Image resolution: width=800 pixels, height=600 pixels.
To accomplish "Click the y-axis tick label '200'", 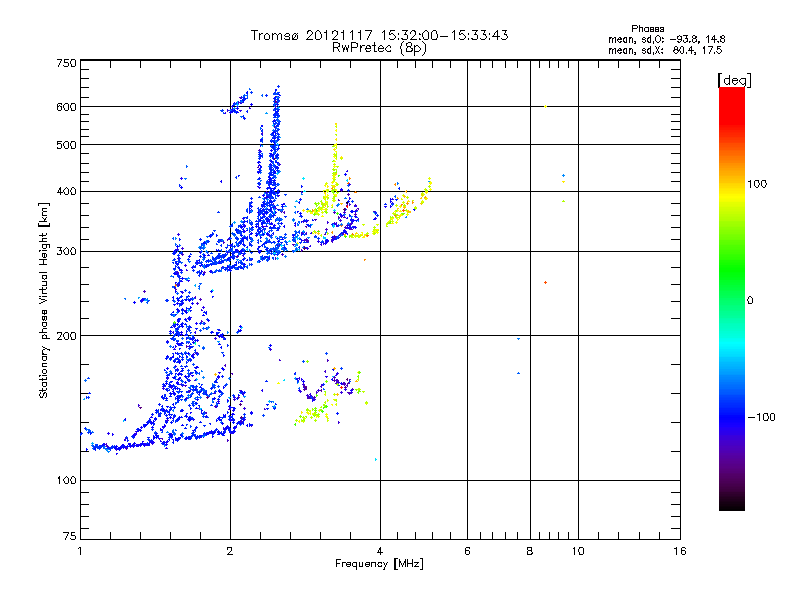I will tap(66, 336).
